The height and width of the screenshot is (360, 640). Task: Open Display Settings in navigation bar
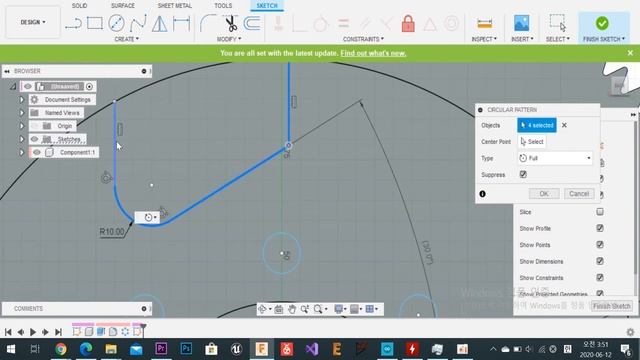click(x=339, y=309)
